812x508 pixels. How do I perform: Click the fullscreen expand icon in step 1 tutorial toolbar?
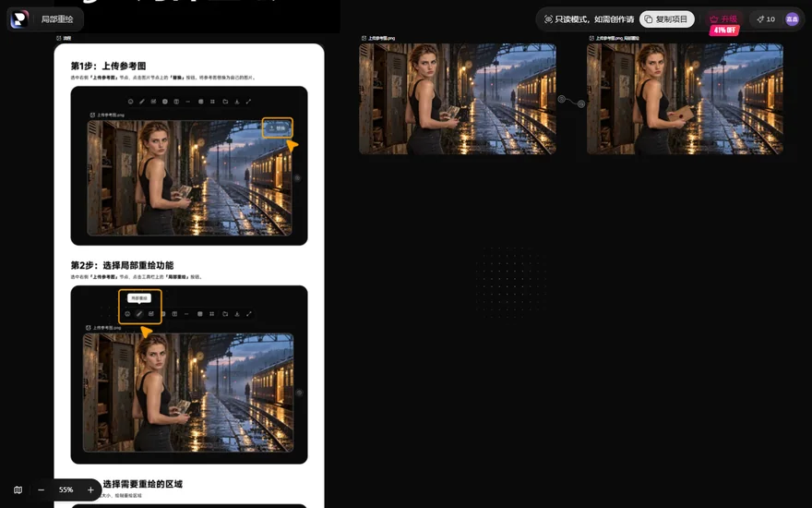tap(248, 102)
